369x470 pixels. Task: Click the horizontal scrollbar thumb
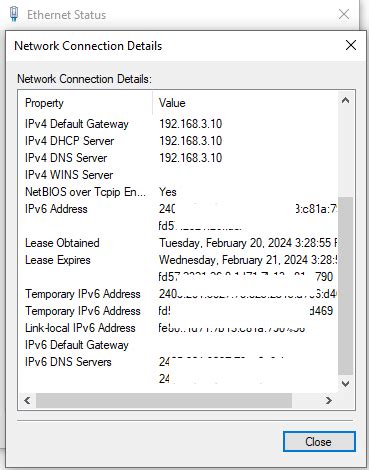click(x=164, y=400)
